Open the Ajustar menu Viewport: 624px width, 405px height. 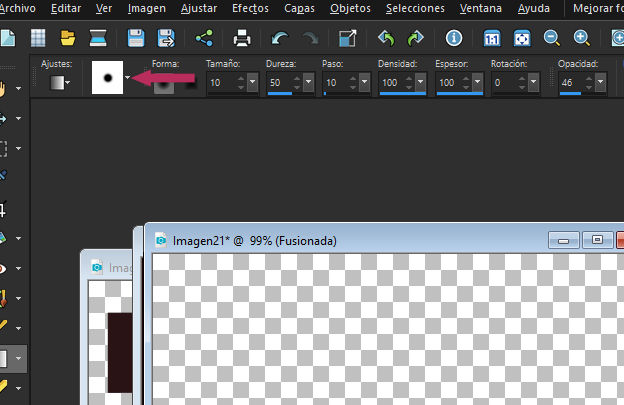(x=199, y=8)
